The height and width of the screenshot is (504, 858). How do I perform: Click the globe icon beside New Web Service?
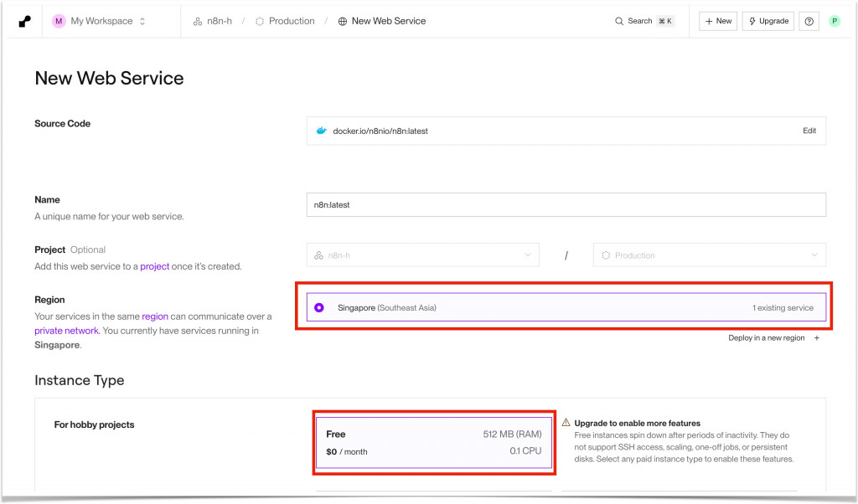(342, 21)
